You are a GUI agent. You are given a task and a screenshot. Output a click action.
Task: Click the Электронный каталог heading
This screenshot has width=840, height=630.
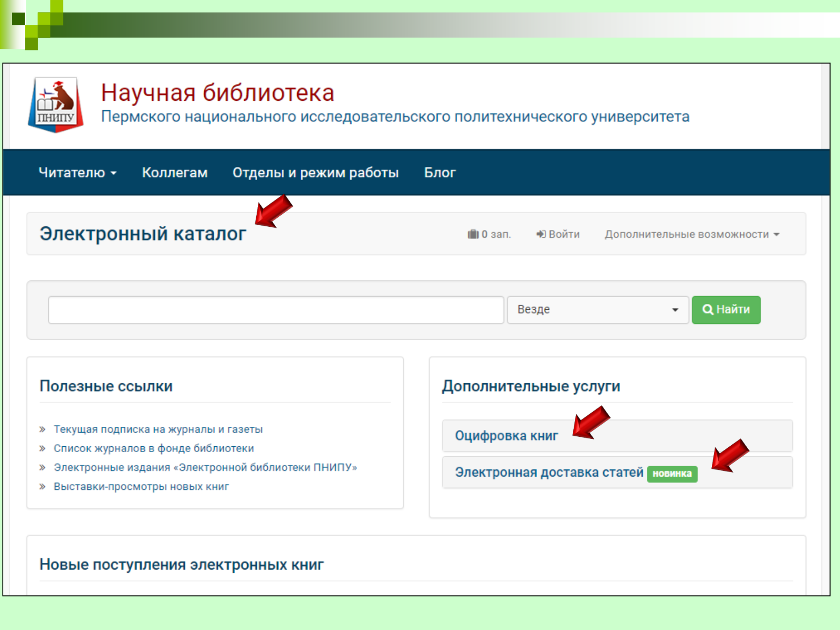(x=143, y=234)
